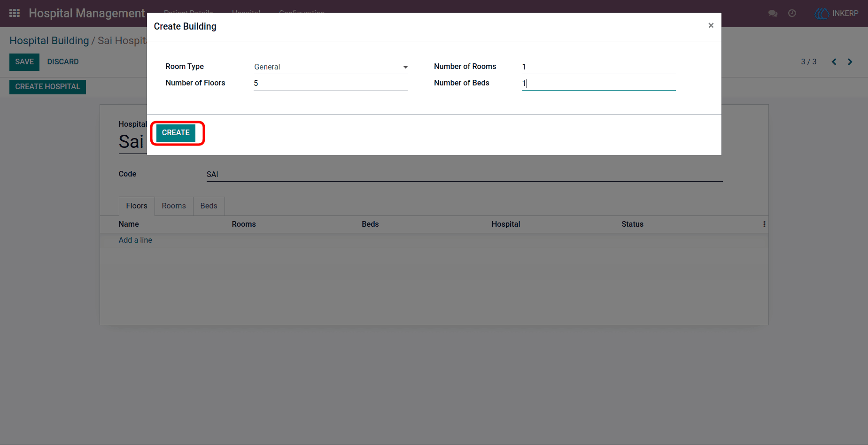Save the hospital building record
Screen dimensions: 868x445
click(24, 62)
